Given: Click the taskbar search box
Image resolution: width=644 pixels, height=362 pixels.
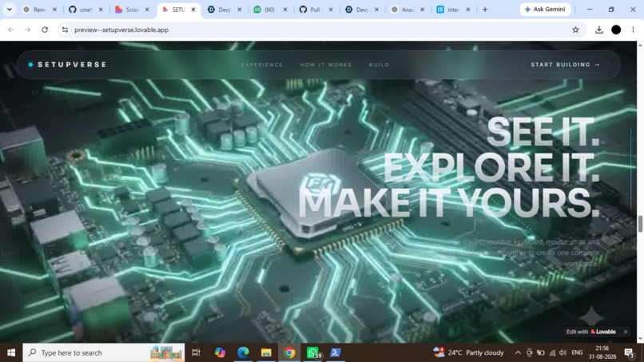Looking at the screenshot, I should (104, 352).
